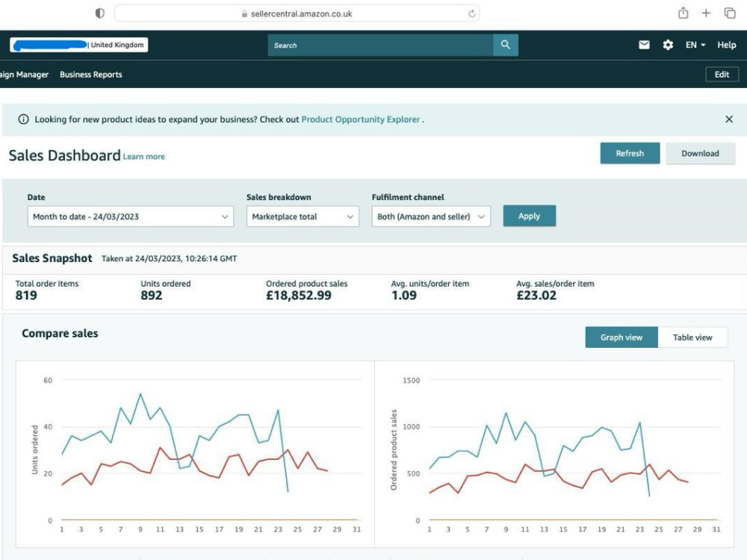
Task: Open the United Kingdom marketplace switcher
Action: [x=78, y=45]
